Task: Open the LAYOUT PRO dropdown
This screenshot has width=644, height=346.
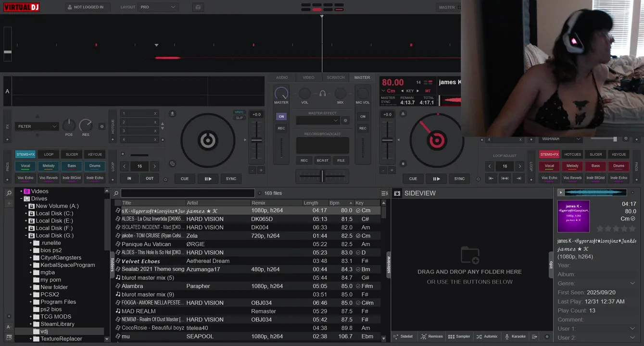Action: pos(158,7)
